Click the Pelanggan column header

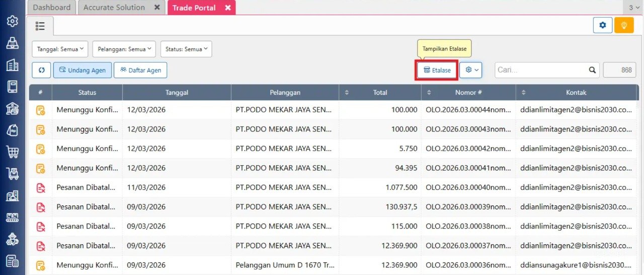tap(285, 93)
